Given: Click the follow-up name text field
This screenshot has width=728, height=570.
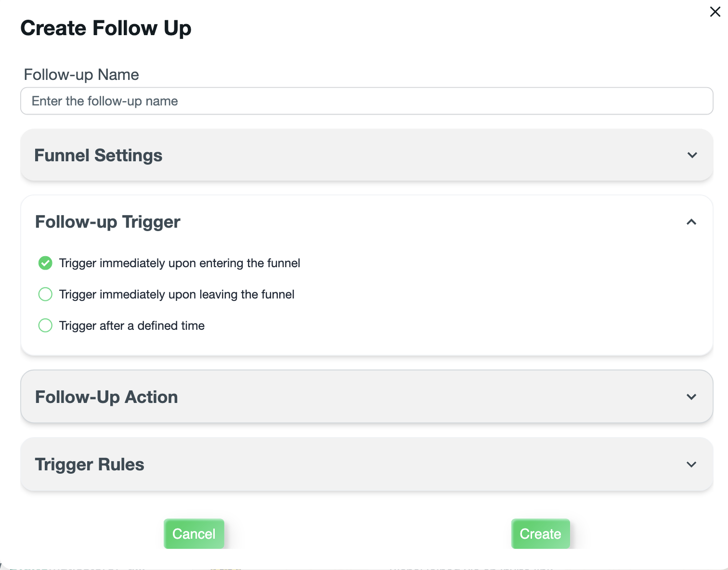Looking at the screenshot, I should 366,101.
